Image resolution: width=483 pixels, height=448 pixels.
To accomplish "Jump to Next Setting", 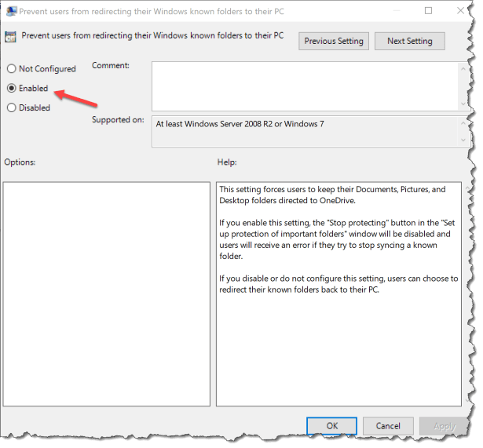I will coord(409,41).
